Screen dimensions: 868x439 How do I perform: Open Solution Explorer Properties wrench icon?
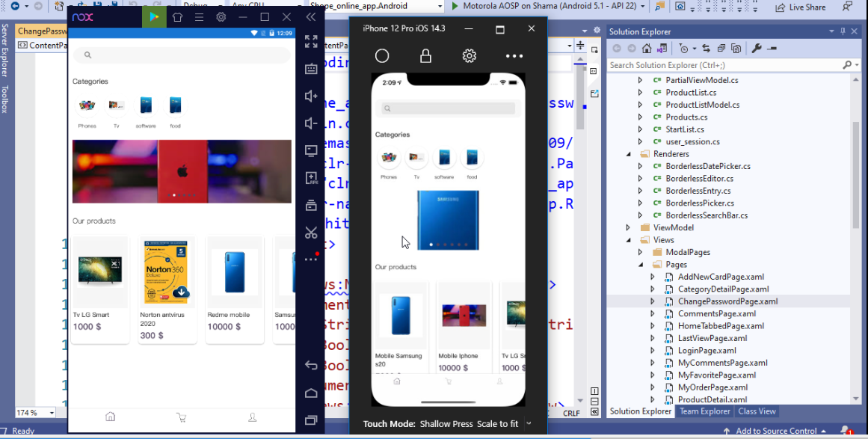pyautogui.click(x=757, y=49)
